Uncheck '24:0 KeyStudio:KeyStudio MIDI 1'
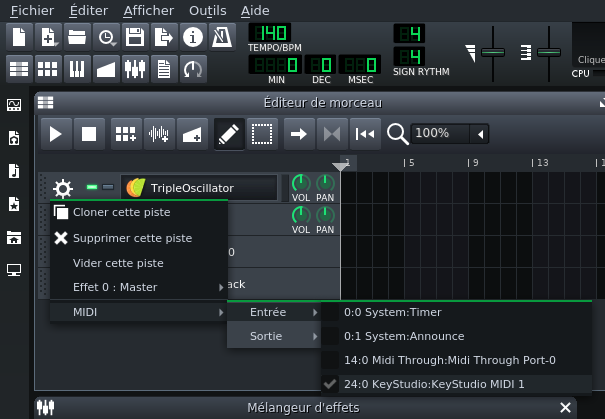Viewport: 605px width, 419px height. click(x=456, y=384)
